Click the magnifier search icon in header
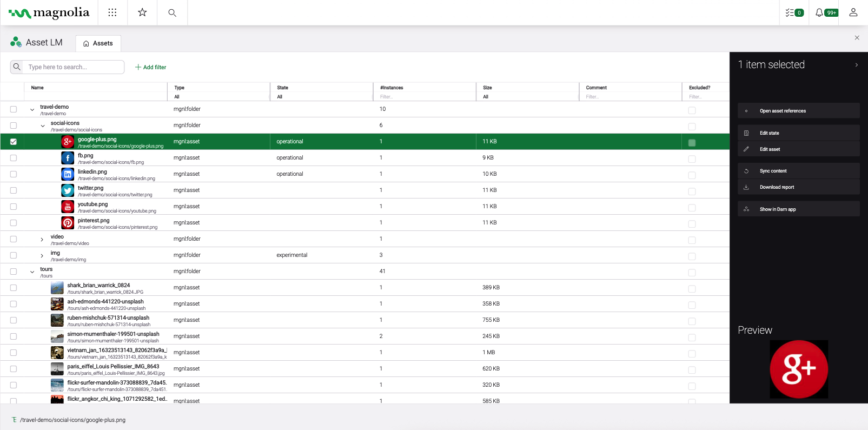Screen dimensions: 868x430 pyautogui.click(x=172, y=12)
